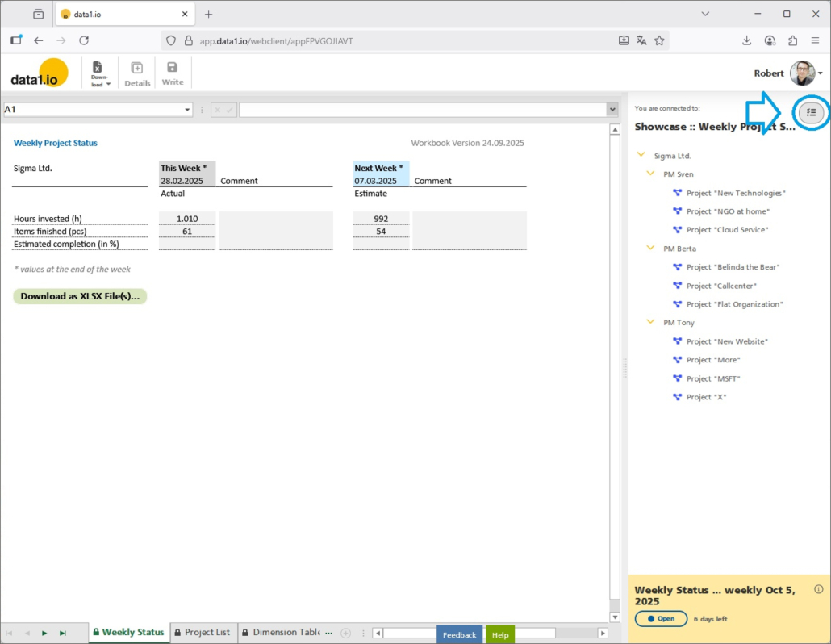Bookmark this page with the star icon
Image resolution: width=831 pixels, height=644 pixels.
pos(659,40)
